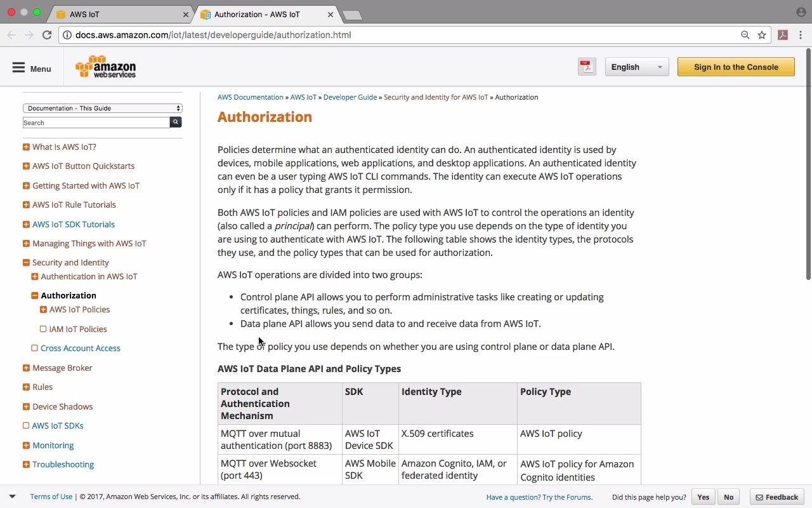Click the page vertical scrollbar thumb
This screenshot has height=508, width=812.
pos(808,165)
